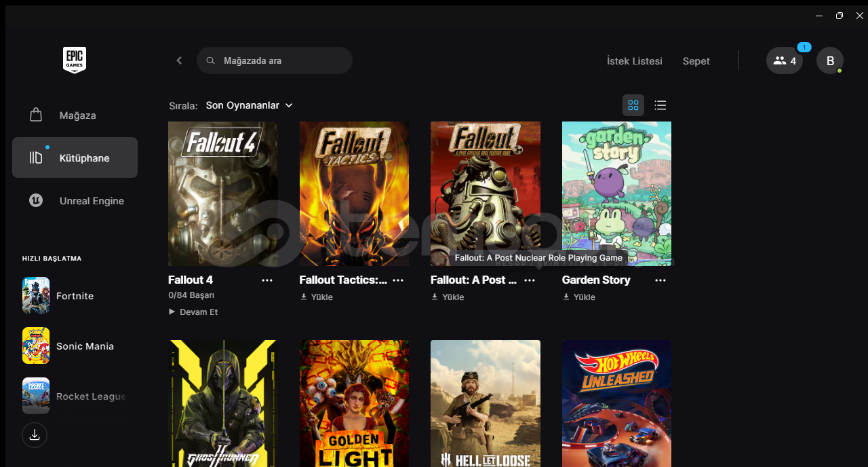Screen dimensions: 868x467
Task: Open the Hot Wheels Unleashed cover thumbnail
Action: click(616, 403)
